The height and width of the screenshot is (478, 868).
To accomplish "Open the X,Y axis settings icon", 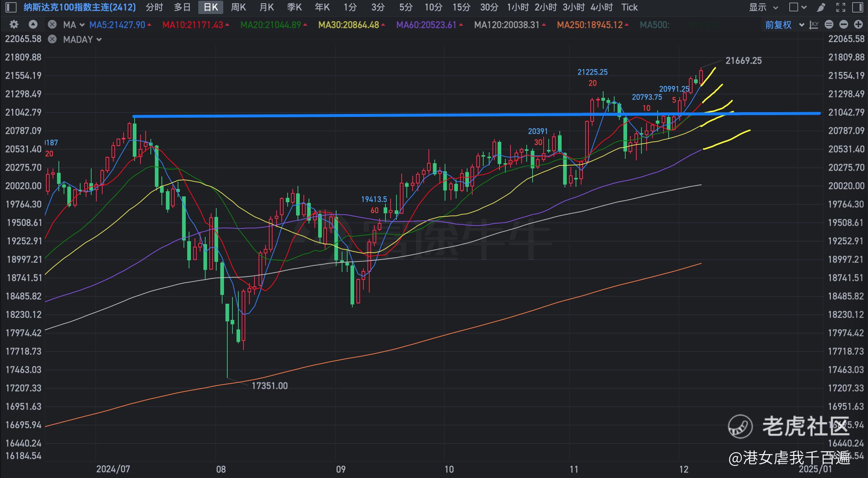I will click(814, 25).
